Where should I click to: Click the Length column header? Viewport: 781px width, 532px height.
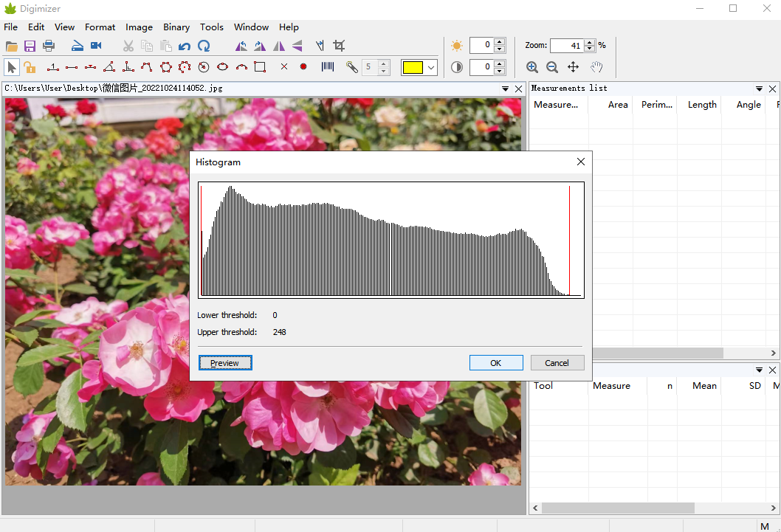702,105
